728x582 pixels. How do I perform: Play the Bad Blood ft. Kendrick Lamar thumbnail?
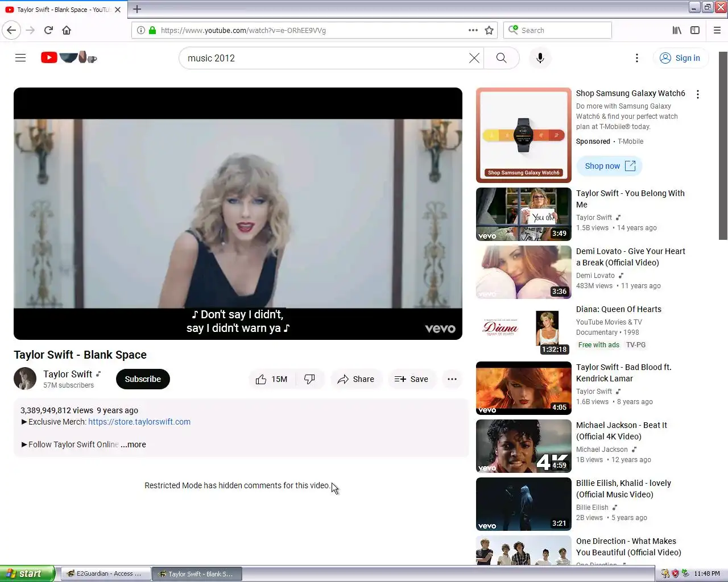524,388
